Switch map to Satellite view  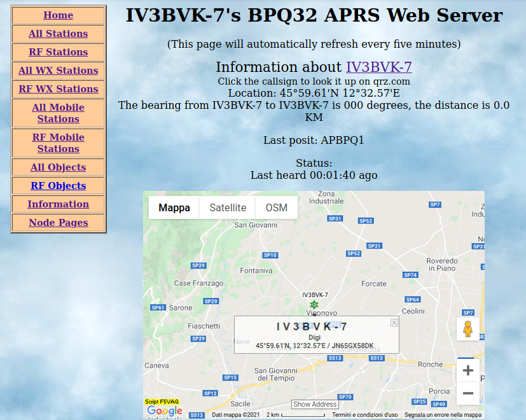pos(228,208)
